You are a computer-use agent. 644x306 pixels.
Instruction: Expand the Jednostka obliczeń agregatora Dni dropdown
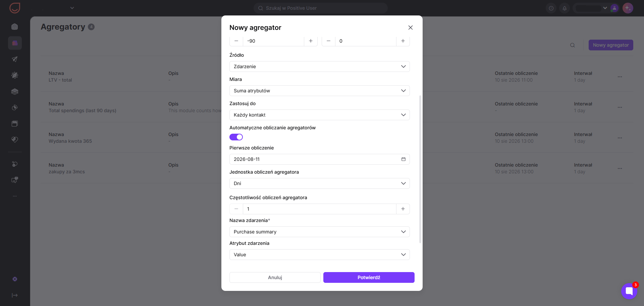coord(319,183)
